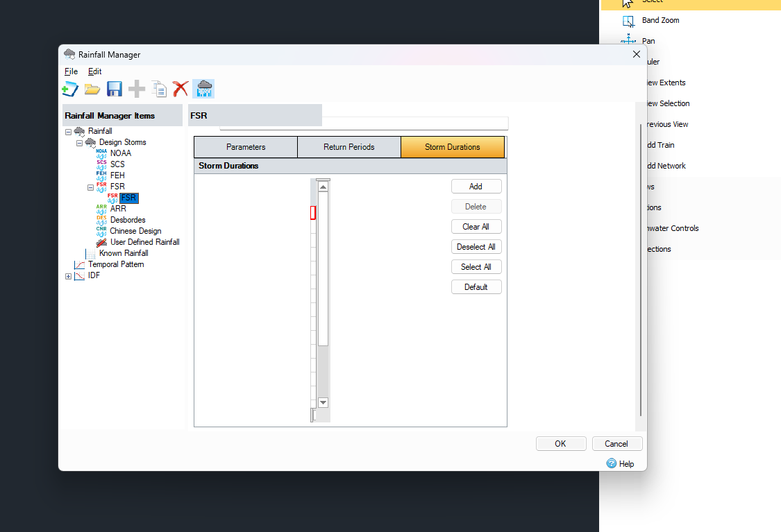Select the rainfall cloud toolbar icon

[203, 89]
